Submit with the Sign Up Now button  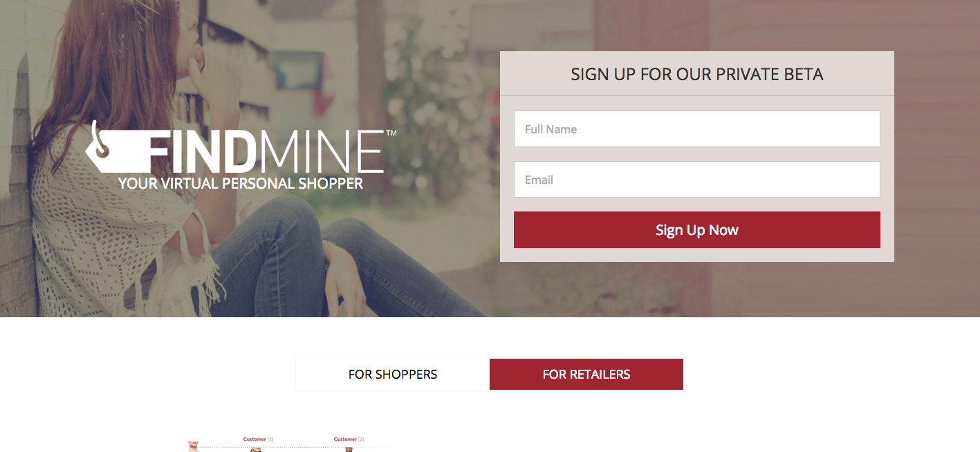point(697,230)
